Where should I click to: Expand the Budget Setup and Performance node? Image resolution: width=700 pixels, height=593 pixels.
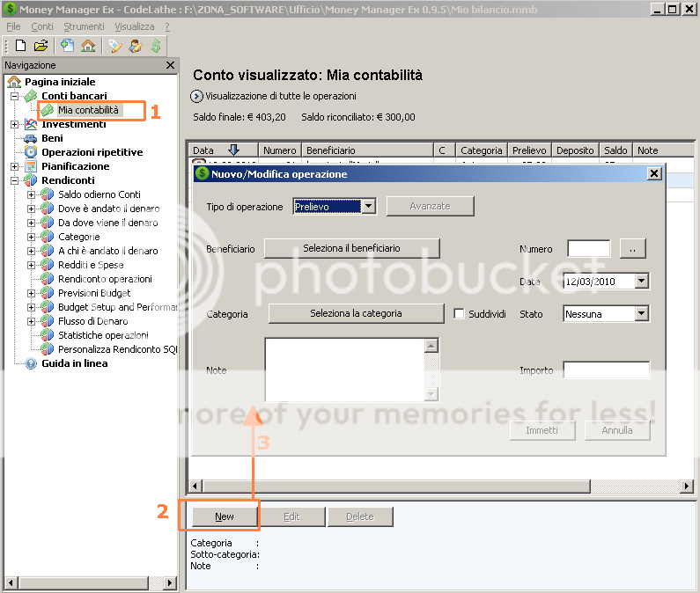tap(31, 307)
